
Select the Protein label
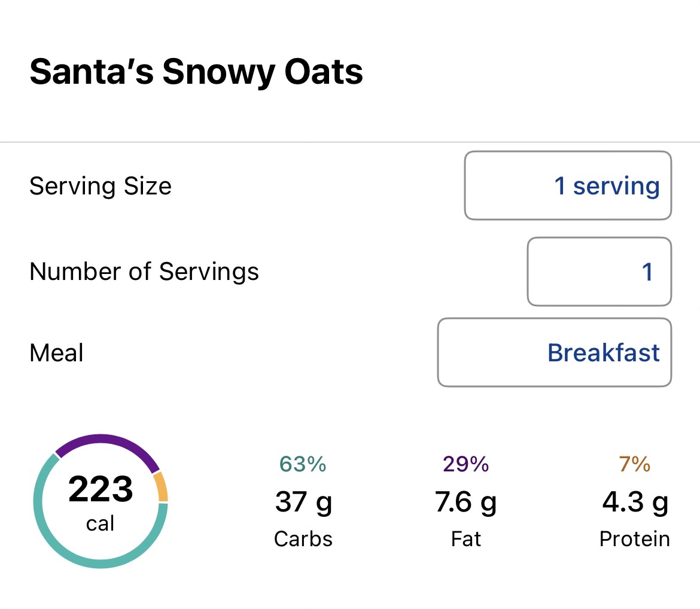pyautogui.click(x=635, y=539)
